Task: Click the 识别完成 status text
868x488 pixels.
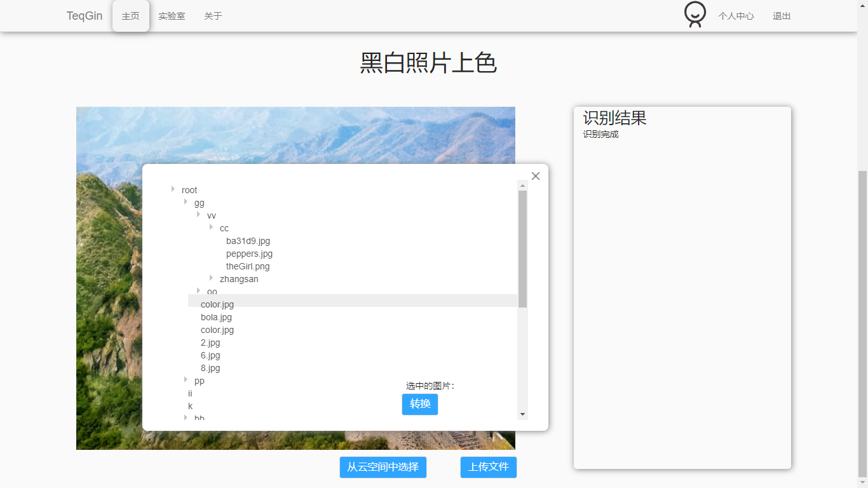Action: [600, 135]
